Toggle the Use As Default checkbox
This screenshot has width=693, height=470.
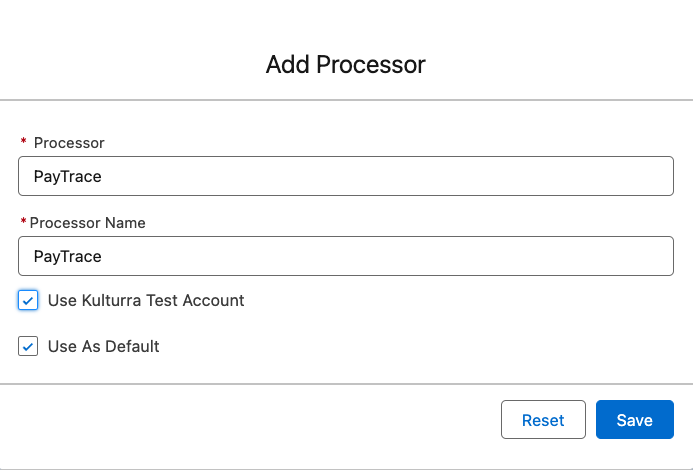click(28, 347)
